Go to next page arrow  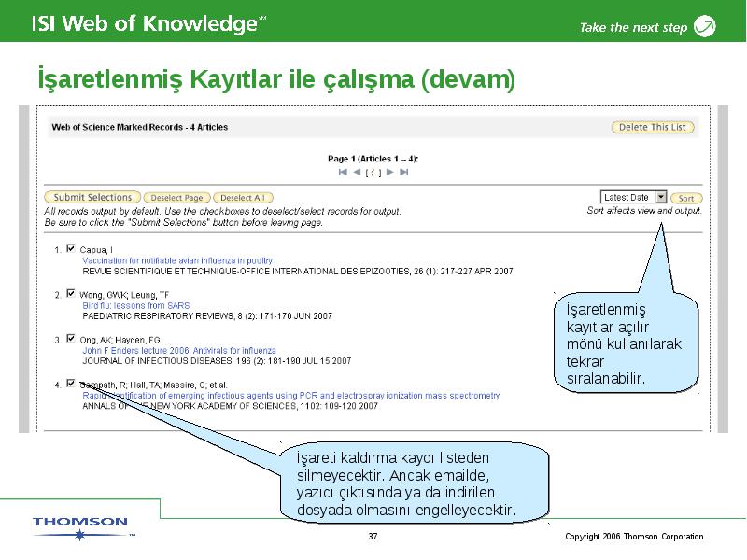click(x=390, y=172)
